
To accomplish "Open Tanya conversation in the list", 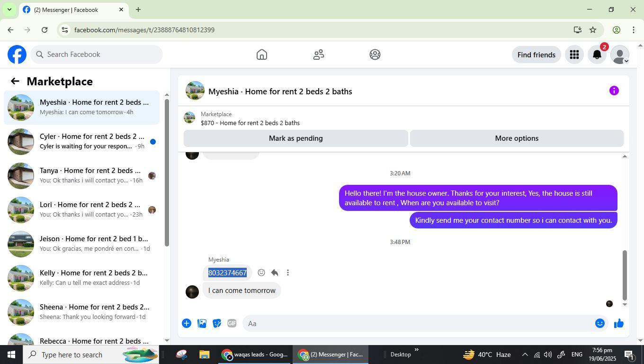I will (x=81, y=176).
